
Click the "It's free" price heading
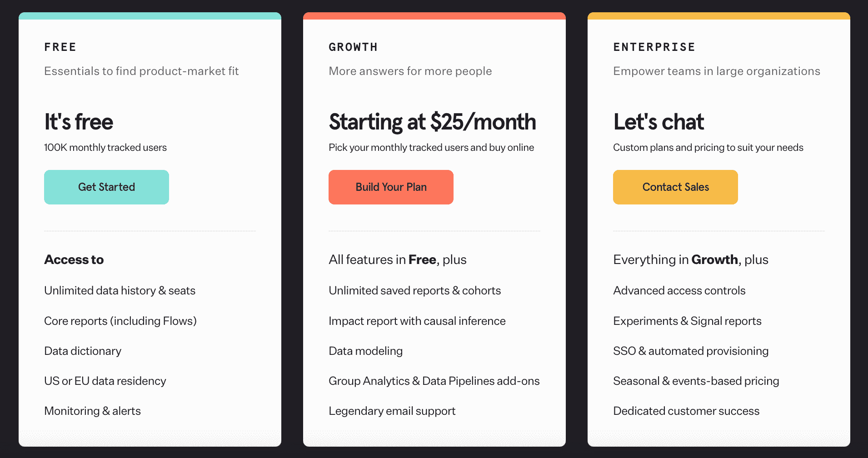click(79, 122)
